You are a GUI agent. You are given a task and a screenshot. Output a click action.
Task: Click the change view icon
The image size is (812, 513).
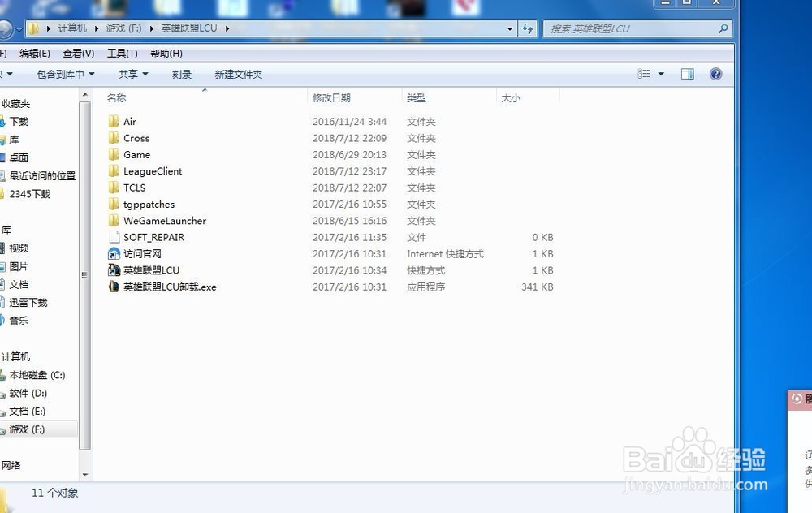click(x=644, y=74)
